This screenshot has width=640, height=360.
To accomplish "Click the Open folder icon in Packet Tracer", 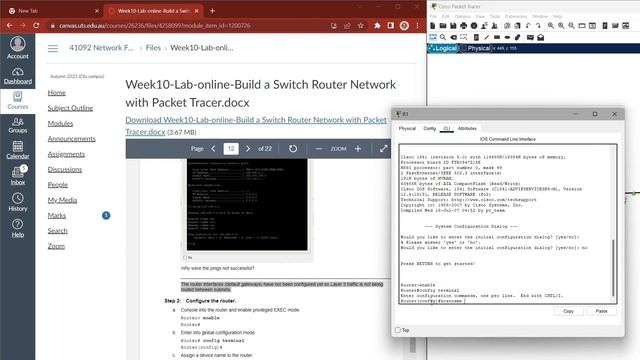I will [x=443, y=26].
